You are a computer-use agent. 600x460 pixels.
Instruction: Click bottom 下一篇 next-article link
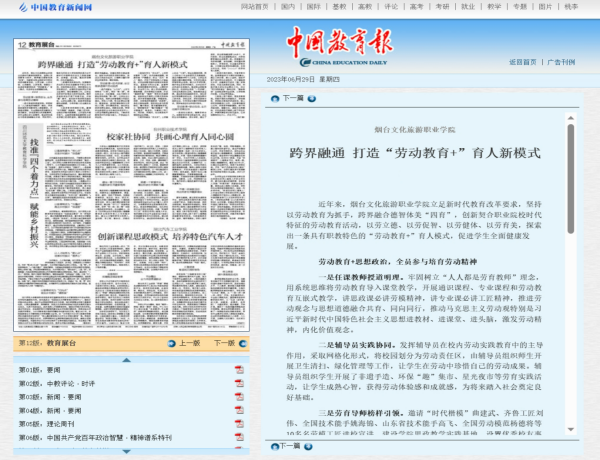[x=290, y=446]
